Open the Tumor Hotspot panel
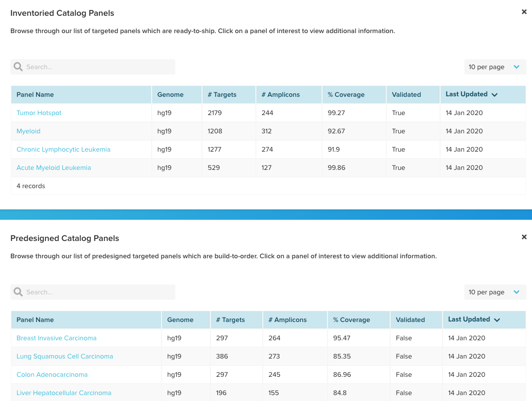Image resolution: width=532 pixels, height=401 pixels. [39, 113]
